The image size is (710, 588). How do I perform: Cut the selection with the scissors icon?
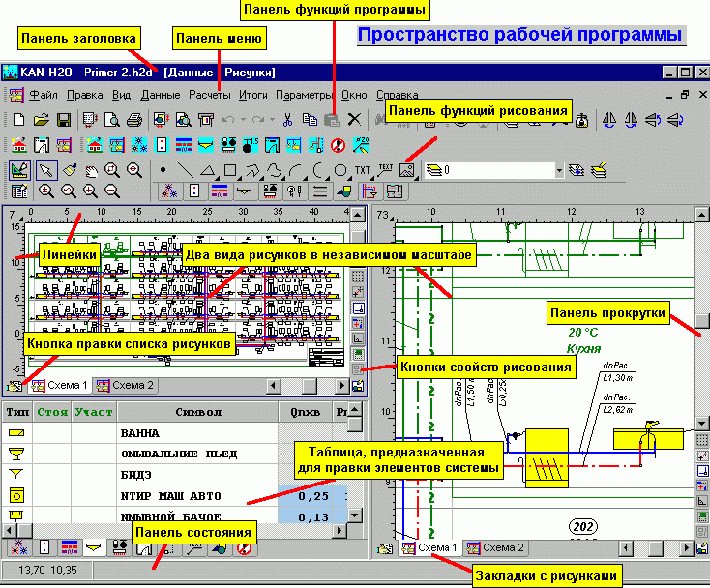coord(287,120)
